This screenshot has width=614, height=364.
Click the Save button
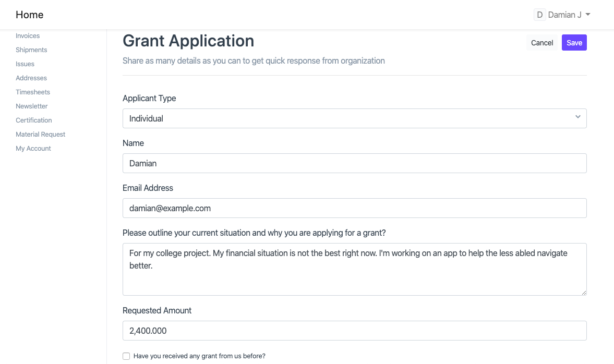(574, 43)
